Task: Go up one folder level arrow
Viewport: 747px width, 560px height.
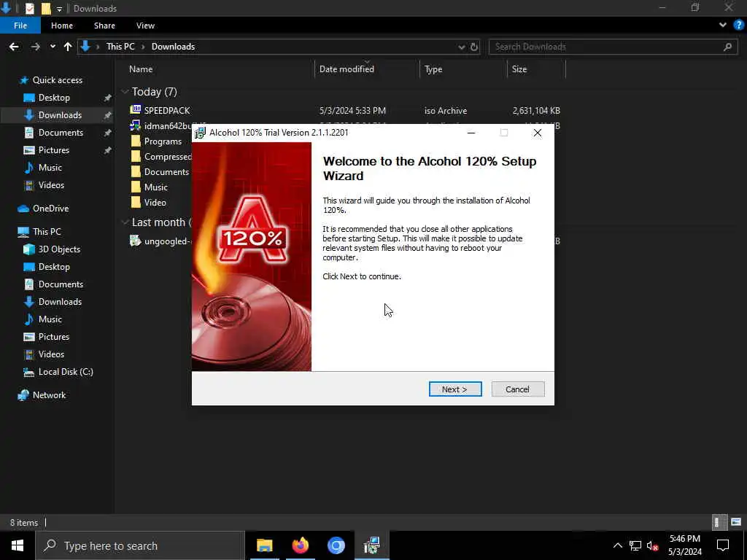Action: point(68,47)
